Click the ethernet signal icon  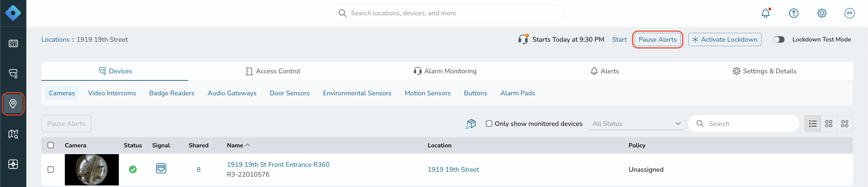click(161, 168)
